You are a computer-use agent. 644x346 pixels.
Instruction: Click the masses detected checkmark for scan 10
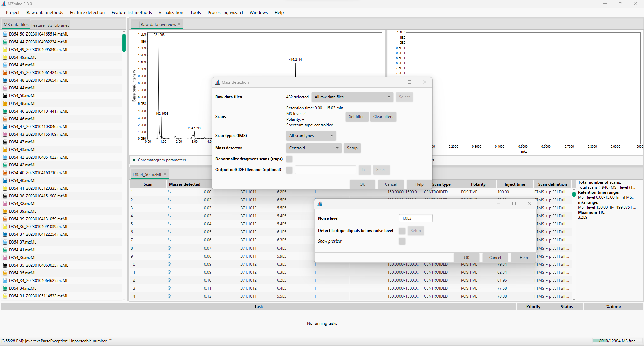(169, 264)
